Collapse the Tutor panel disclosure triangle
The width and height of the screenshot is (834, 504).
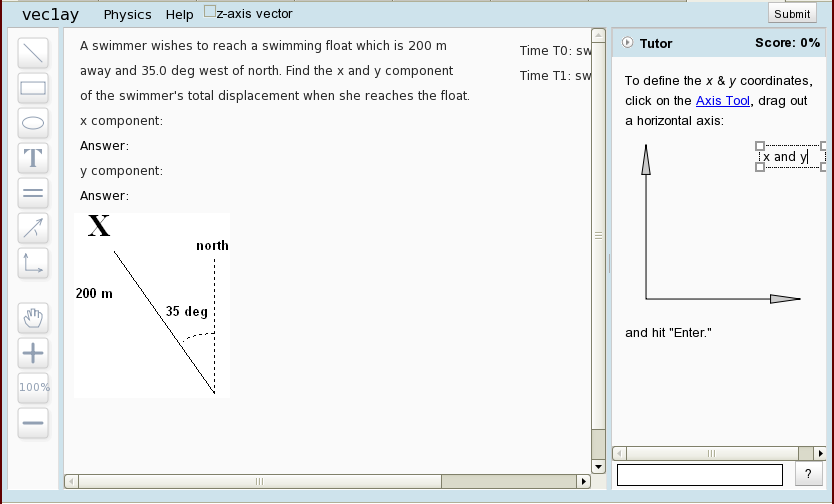[627, 43]
